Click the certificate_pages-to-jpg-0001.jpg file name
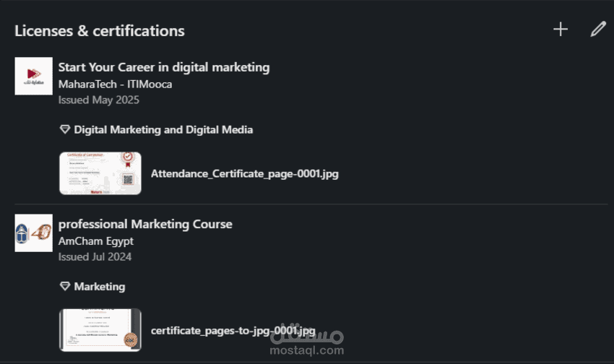Screen dimensions: 614x364 [x=233, y=331]
